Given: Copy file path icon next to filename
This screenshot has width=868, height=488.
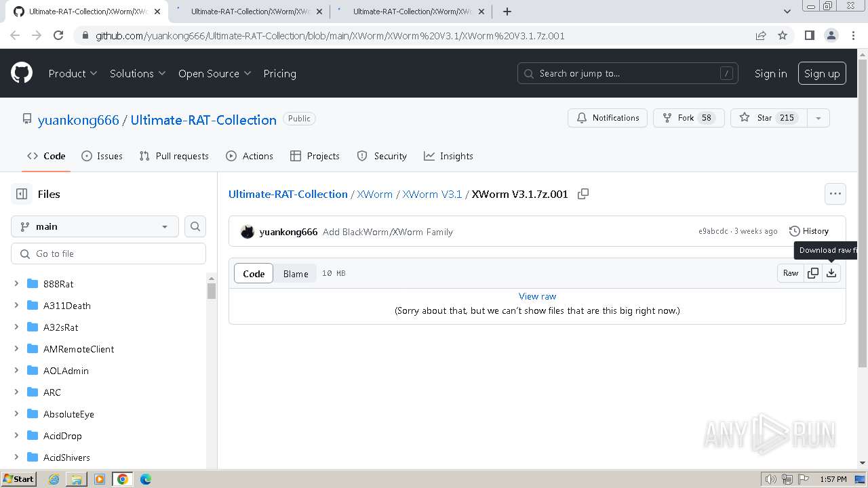Looking at the screenshot, I should point(583,194).
